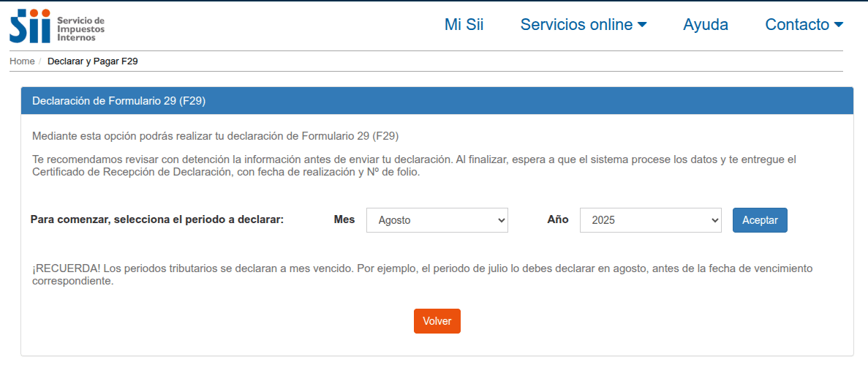Image resolution: width=868 pixels, height=365 pixels.
Task: Click the 'Mediante esta opción' intro paragraph
Action: [x=215, y=136]
